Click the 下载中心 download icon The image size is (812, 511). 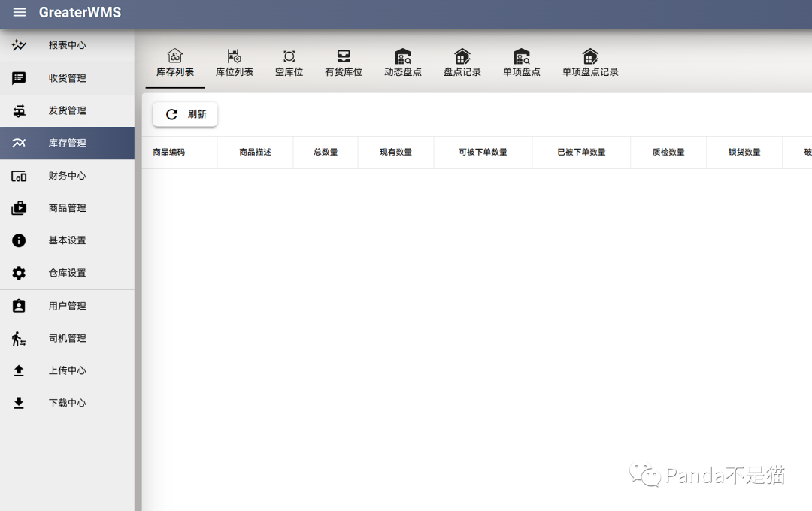click(x=19, y=403)
